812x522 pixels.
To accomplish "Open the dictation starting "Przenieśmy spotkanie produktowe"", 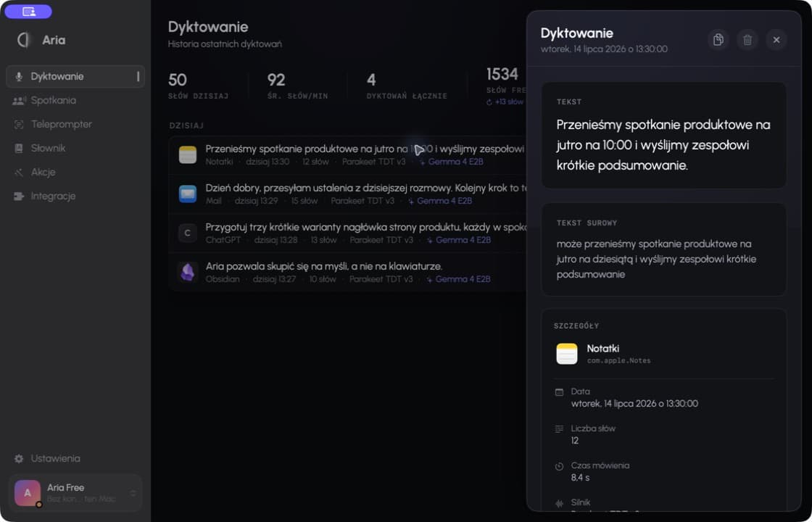I will pyautogui.click(x=347, y=155).
